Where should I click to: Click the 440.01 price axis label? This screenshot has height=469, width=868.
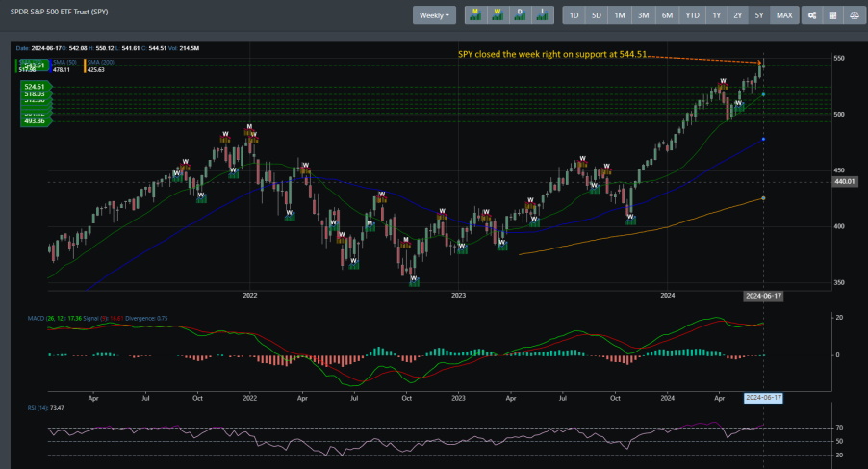click(x=845, y=182)
